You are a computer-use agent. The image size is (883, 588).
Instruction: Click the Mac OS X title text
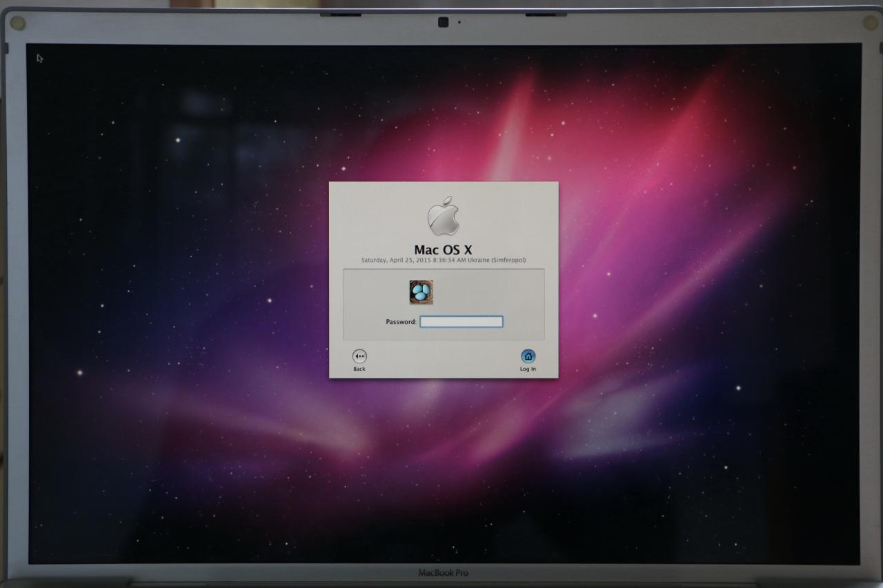443,250
